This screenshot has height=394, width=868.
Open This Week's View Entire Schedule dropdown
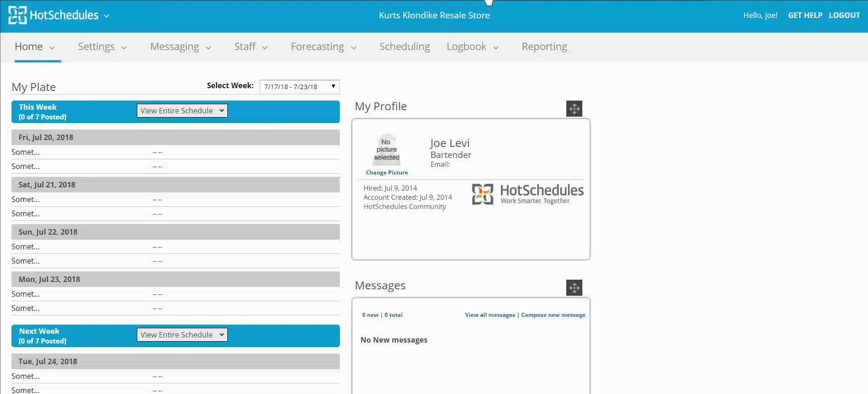182,111
